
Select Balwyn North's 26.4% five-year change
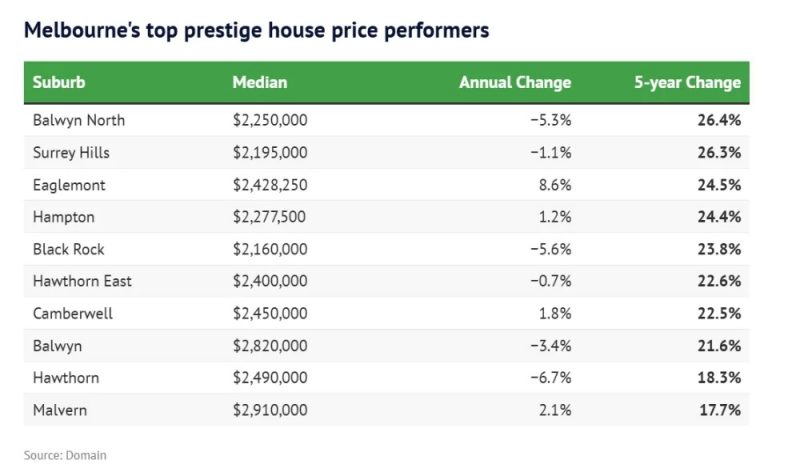click(x=720, y=121)
